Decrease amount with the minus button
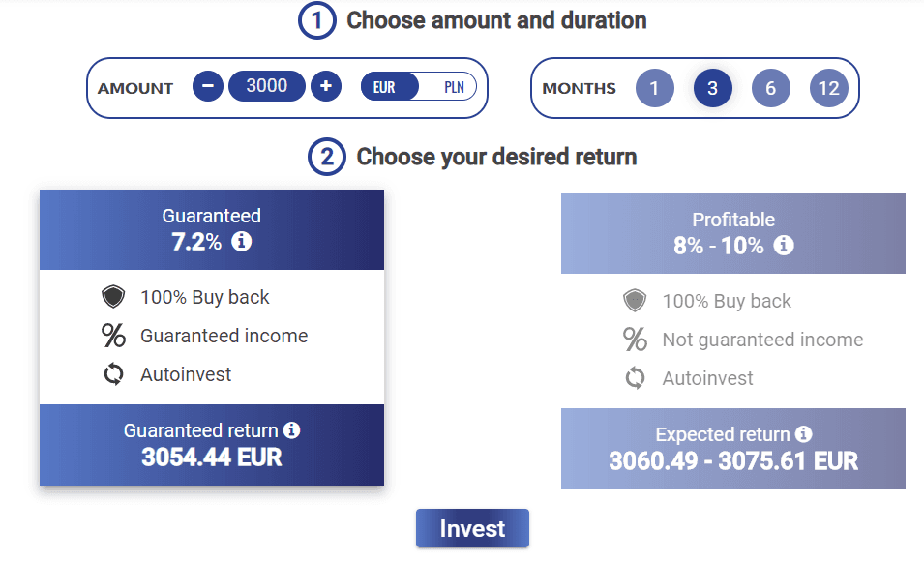 tap(207, 86)
